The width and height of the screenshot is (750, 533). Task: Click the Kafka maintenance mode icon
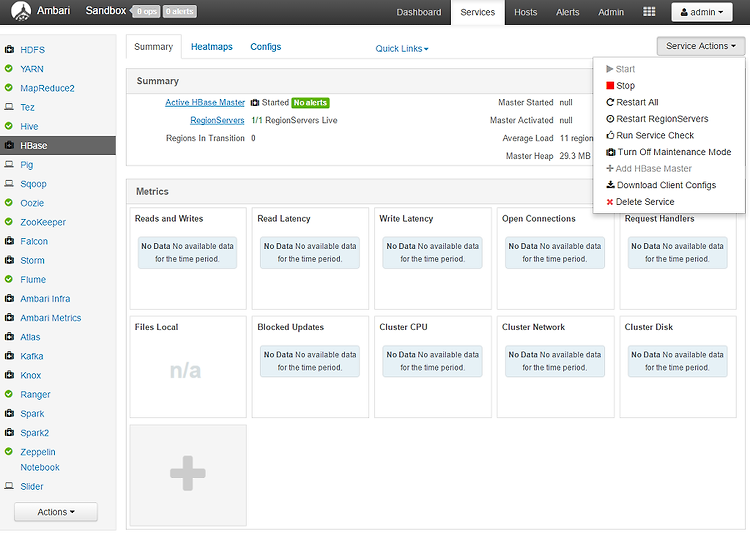[x=9, y=355]
